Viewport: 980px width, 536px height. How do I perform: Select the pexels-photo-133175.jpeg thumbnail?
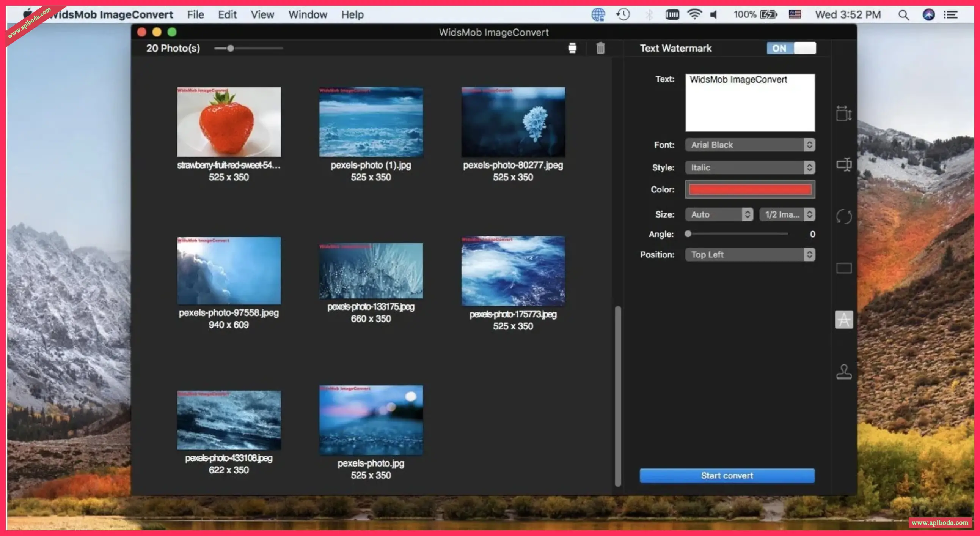pyautogui.click(x=371, y=271)
